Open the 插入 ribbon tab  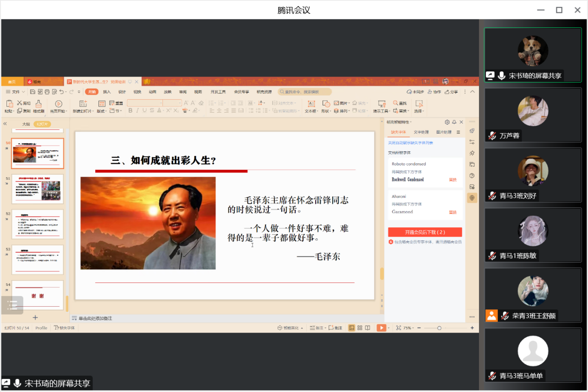click(107, 92)
